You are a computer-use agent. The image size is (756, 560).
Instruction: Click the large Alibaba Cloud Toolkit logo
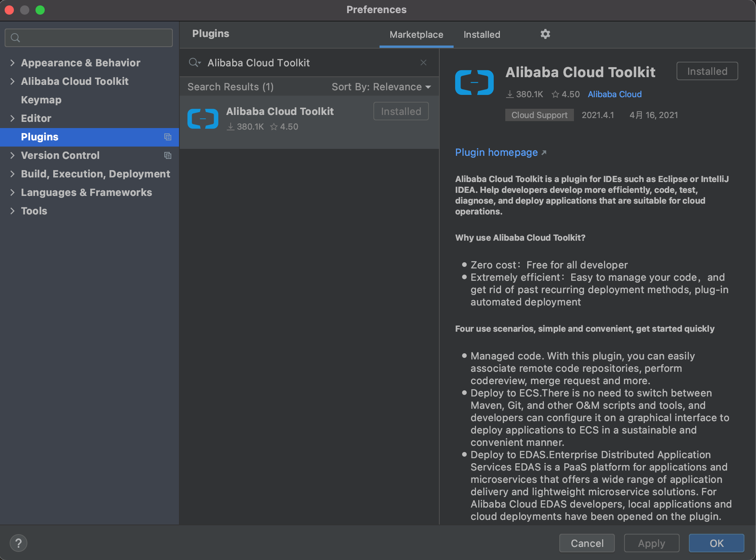474,83
